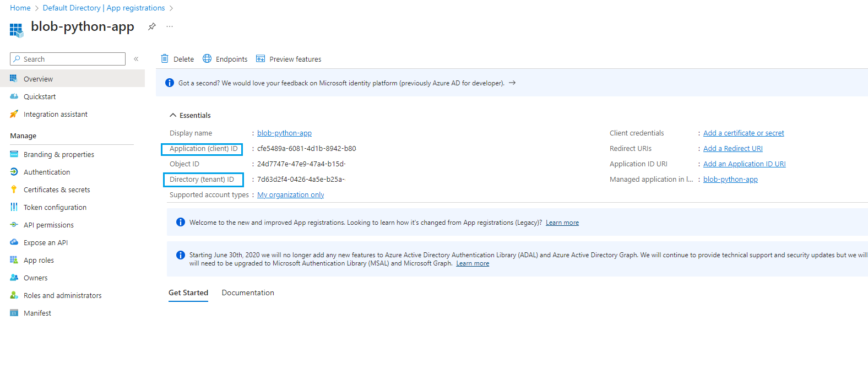
Task: Switch to the Documentation tab
Action: click(248, 292)
